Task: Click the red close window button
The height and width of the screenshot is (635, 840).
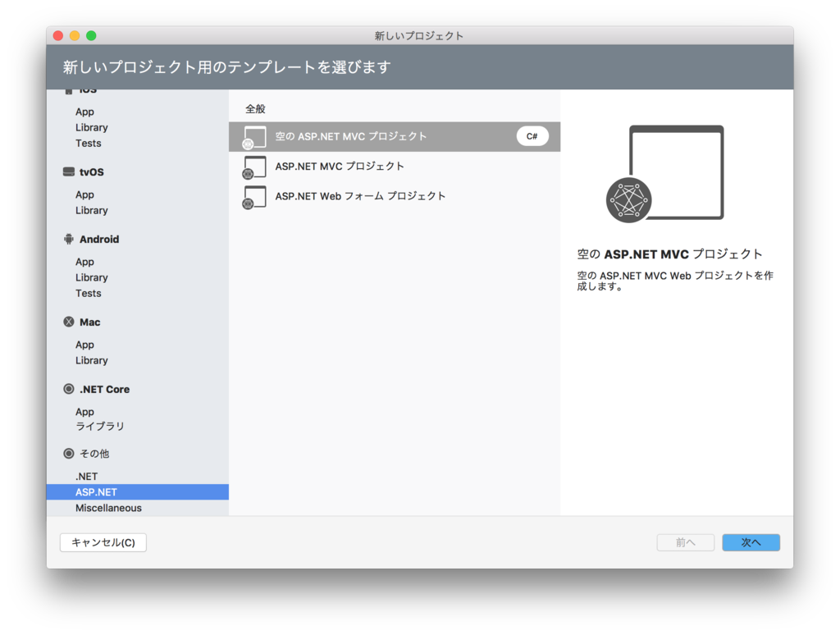Action: [x=58, y=35]
